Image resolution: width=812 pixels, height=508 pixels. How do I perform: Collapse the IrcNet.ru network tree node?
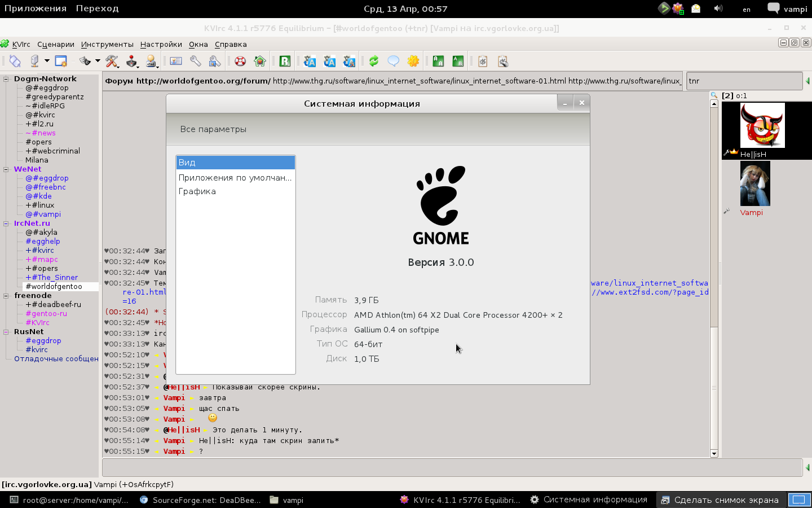click(x=6, y=224)
